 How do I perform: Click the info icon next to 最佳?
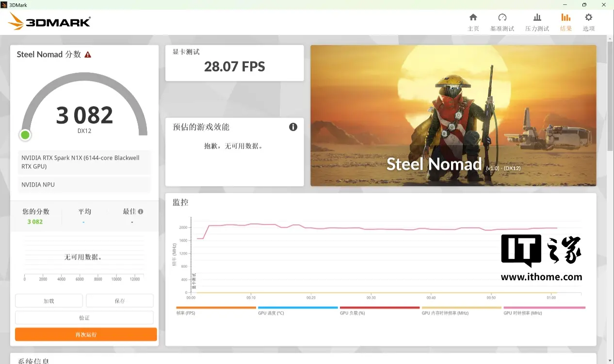coord(141,211)
